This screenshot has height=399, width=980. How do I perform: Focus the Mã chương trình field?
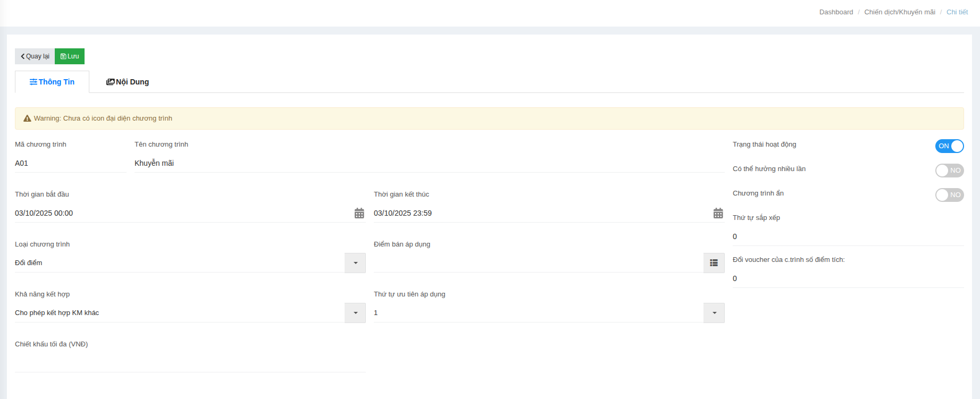70,163
